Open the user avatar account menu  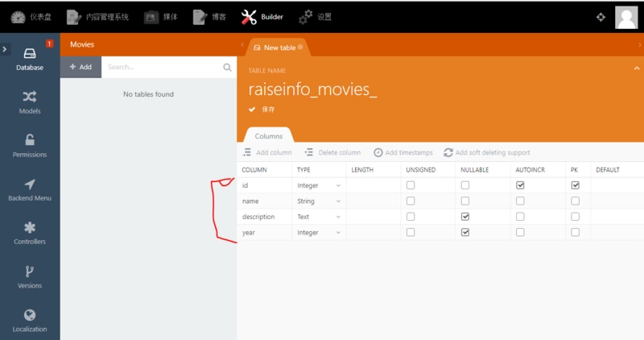626,17
